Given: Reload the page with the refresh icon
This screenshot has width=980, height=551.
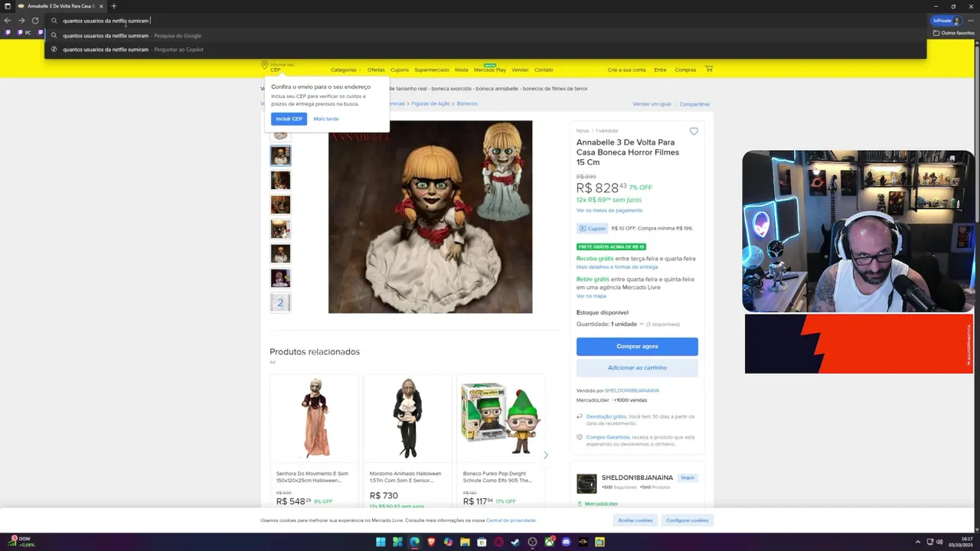Looking at the screenshot, I should [x=35, y=21].
